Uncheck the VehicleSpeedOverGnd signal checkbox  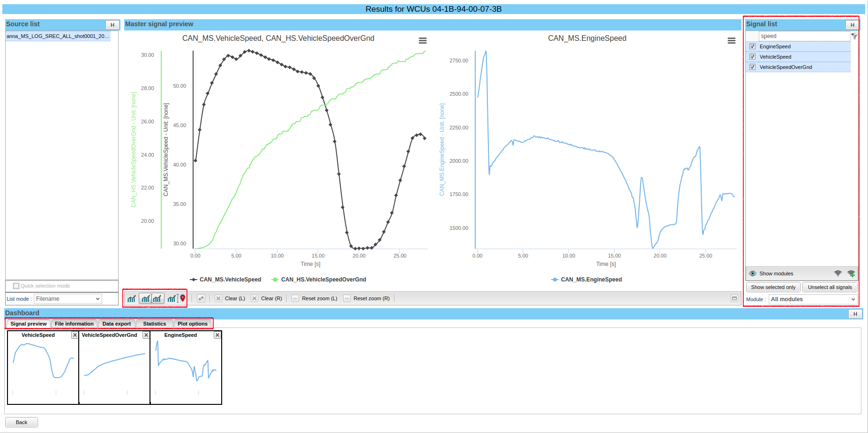point(752,67)
